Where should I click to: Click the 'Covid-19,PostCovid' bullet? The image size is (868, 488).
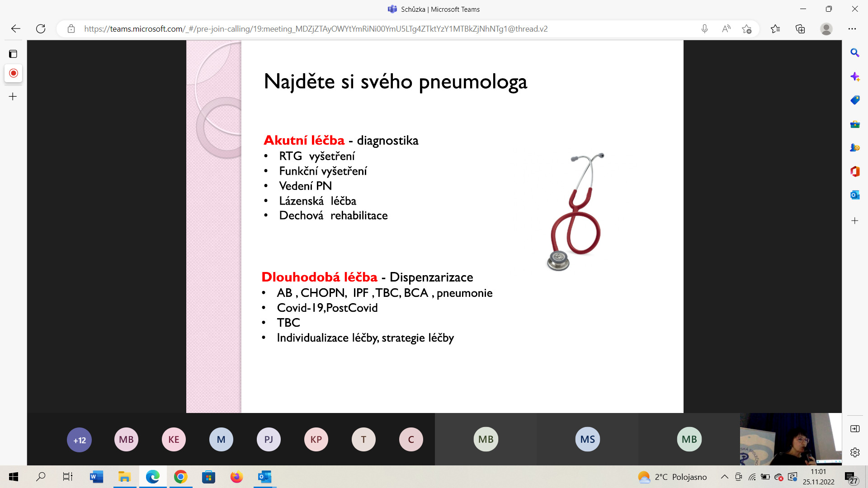tap(327, 308)
